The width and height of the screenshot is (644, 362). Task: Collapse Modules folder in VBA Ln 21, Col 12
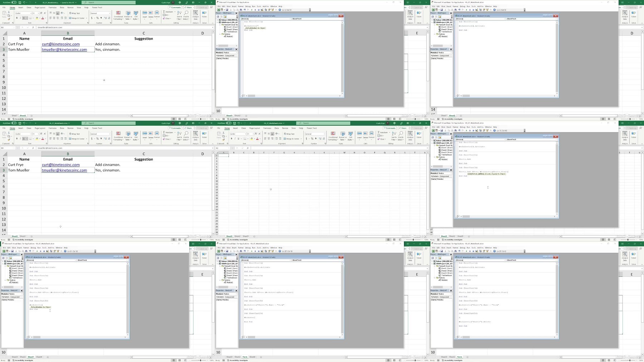5,280
